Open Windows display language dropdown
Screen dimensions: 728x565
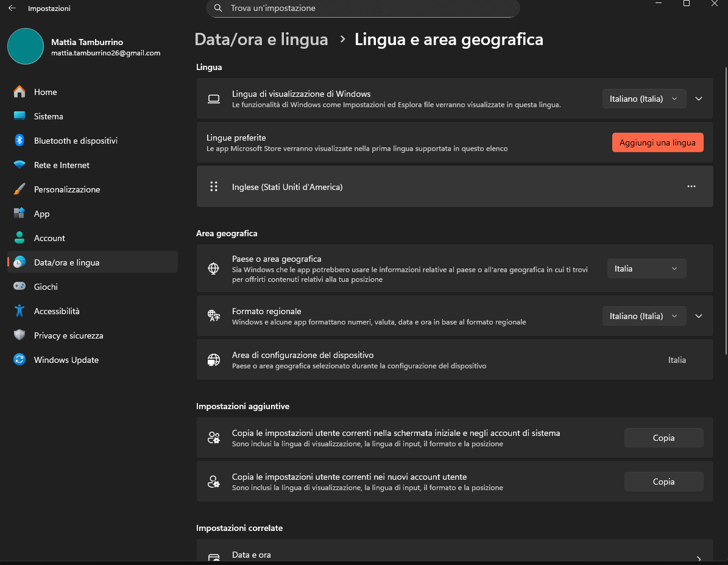coord(644,99)
